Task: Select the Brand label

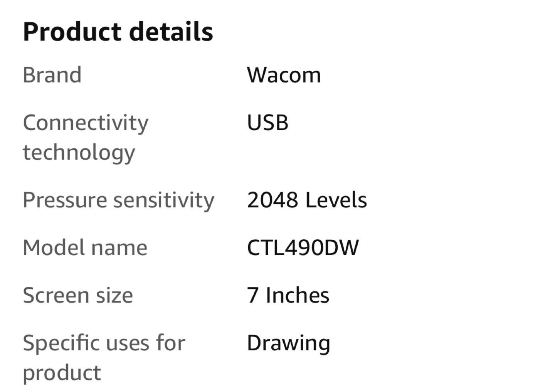Action: tap(52, 75)
